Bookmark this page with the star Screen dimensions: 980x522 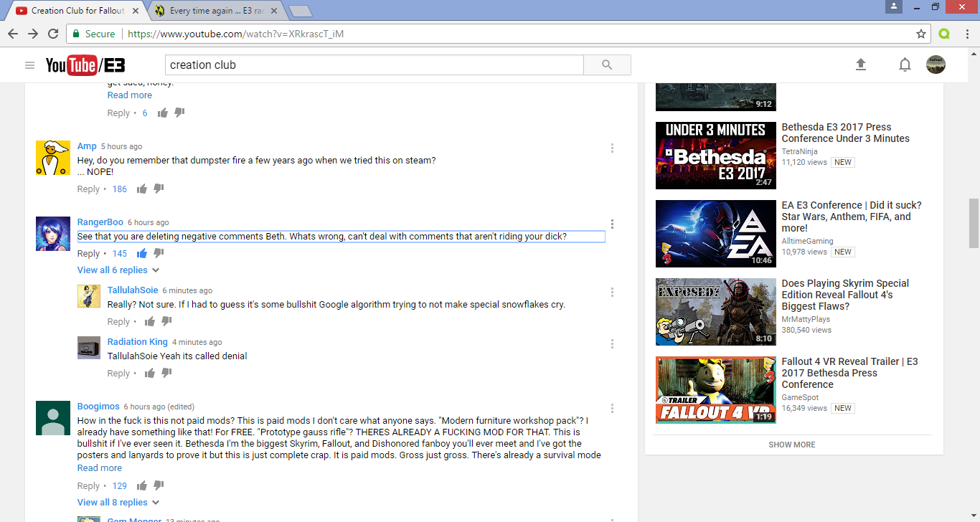point(921,34)
